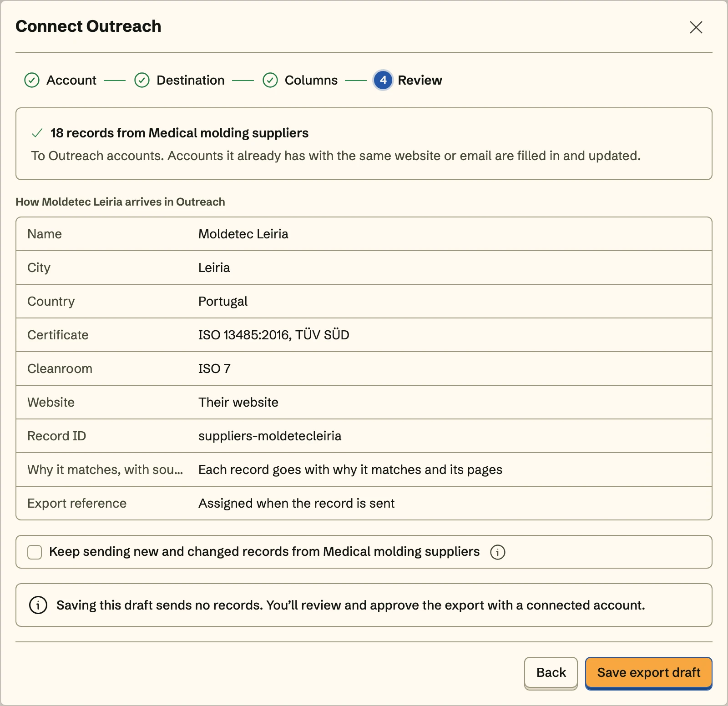Close the Connect Outreach dialog
The width and height of the screenshot is (728, 706).
point(696,27)
